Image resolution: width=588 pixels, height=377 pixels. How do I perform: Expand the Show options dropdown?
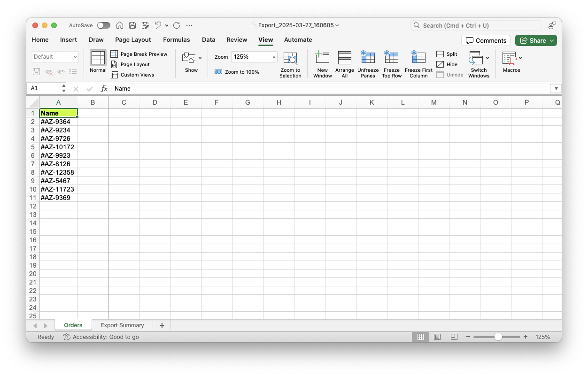(x=200, y=58)
